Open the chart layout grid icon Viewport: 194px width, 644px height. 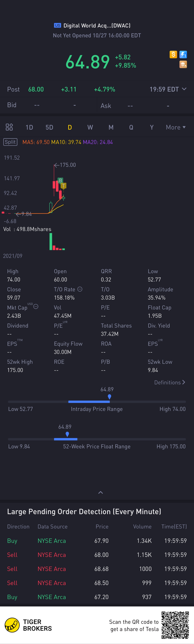9,127
